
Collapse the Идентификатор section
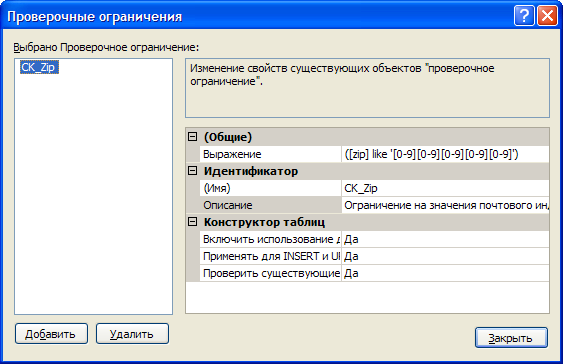(192, 171)
